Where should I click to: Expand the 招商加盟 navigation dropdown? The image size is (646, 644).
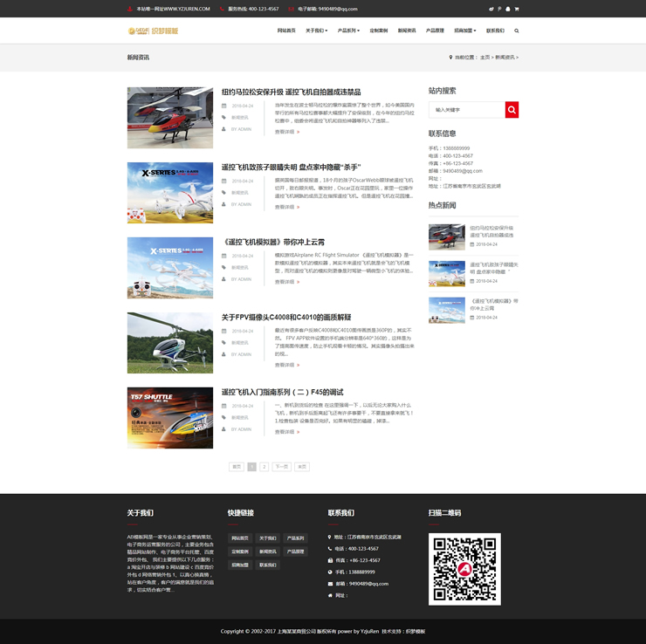pyautogui.click(x=464, y=31)
